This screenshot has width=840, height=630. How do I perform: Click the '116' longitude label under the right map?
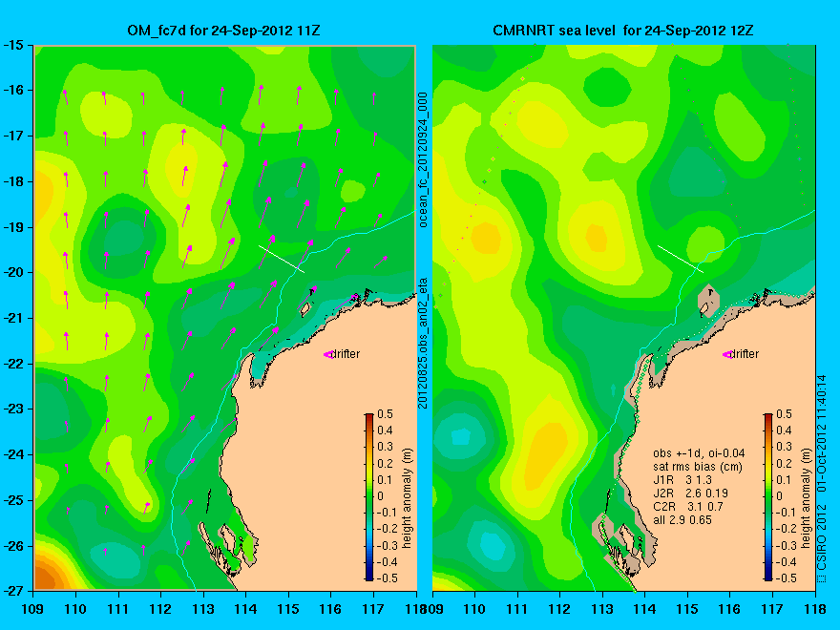[729, 609]
